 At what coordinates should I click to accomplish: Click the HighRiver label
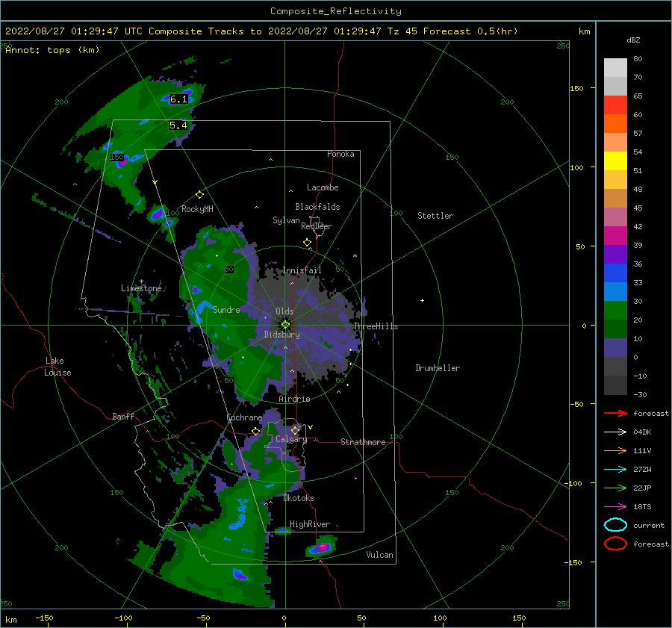pyautogui.click(x=310, y=524)
